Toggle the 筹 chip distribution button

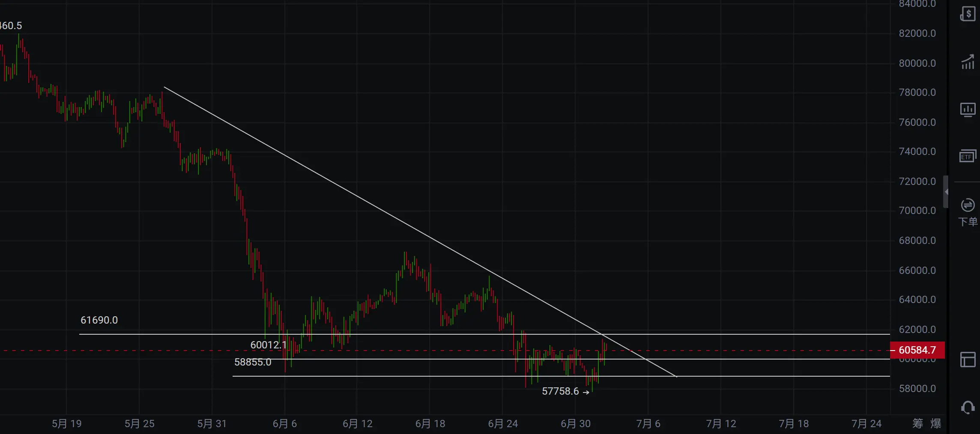tap(917, 424)
